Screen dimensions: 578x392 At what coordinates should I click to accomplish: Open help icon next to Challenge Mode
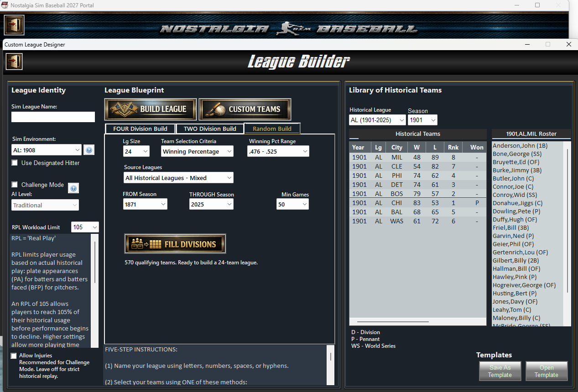click(73, 188)
